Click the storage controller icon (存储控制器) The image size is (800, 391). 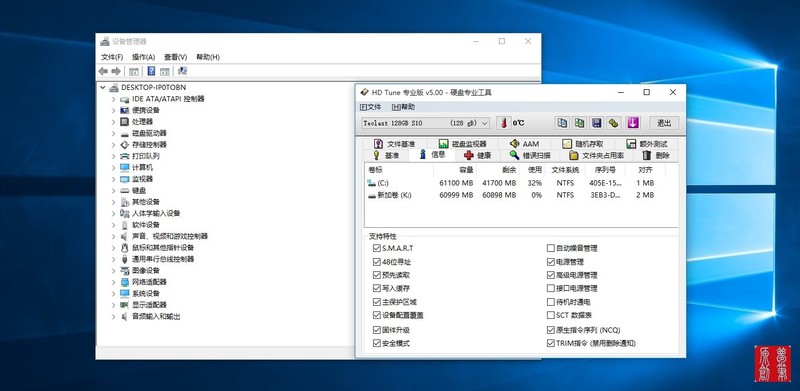(124, 144)
